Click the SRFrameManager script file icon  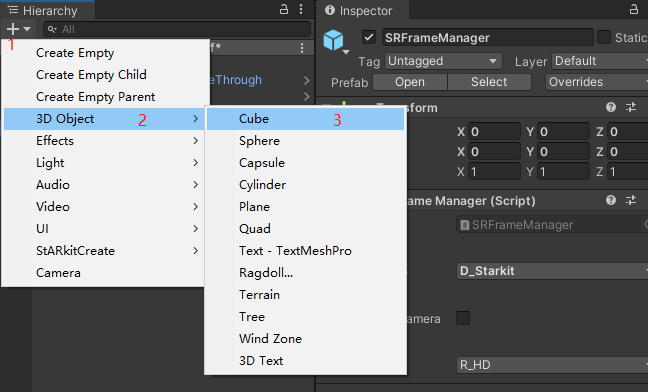click(x=465, y=225)
